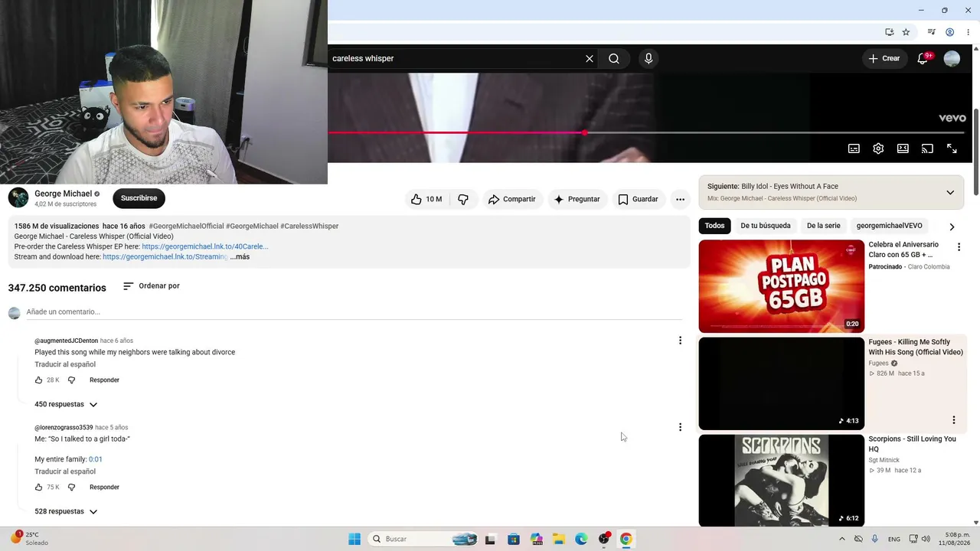Viewport: 980px width, 551px height.
Task: Toggle the taskbar microphone icon
Action: tap(875, 539)
